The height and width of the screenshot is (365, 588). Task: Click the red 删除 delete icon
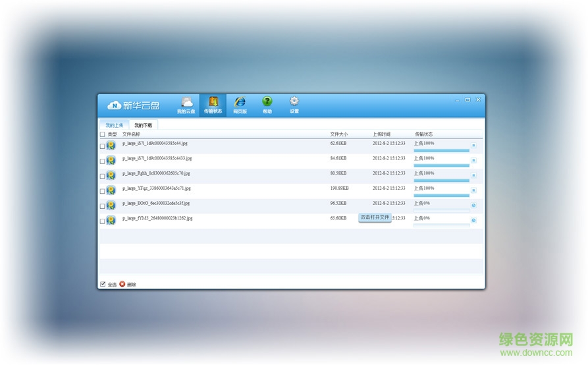(x=122, y=284)
